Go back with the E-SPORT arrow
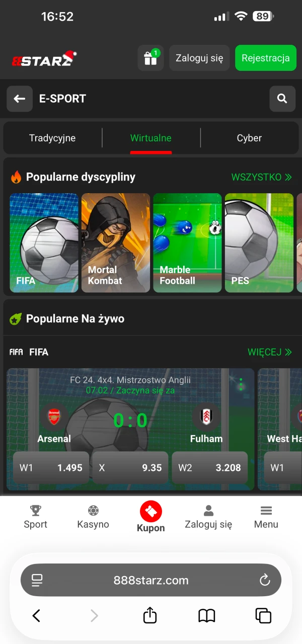This screenshot has height=644, width=302. click(x=20, y=99)
